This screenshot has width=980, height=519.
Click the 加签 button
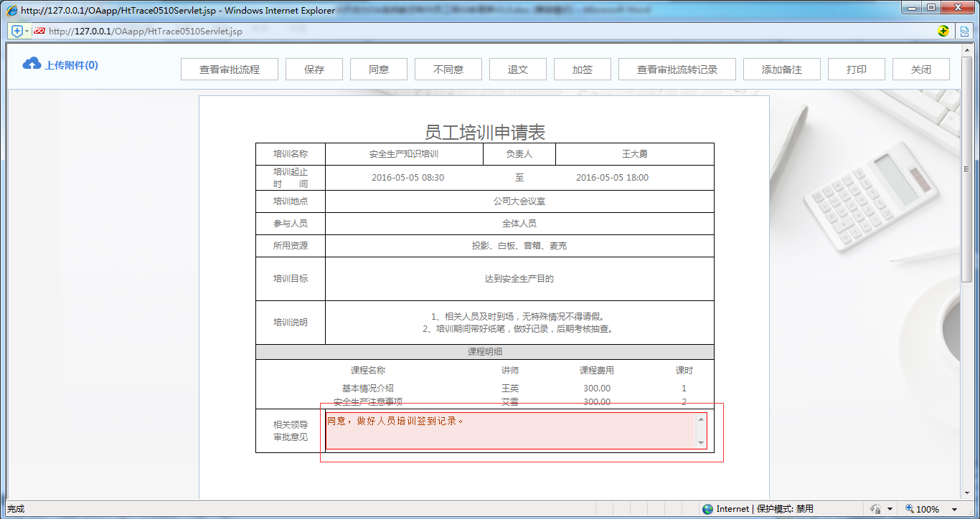pyautogui.click(x=582, y=69)
